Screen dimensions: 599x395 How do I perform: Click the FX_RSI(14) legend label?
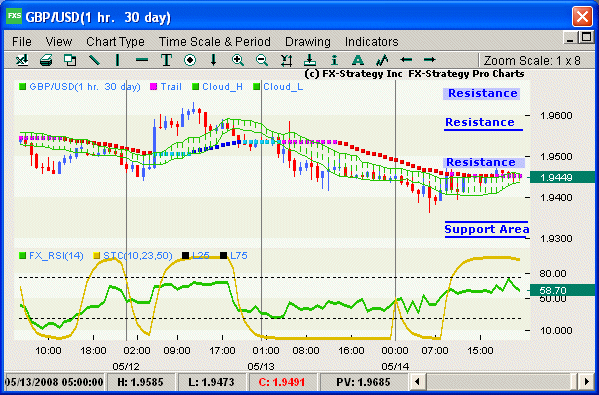(x=56, y=256)
